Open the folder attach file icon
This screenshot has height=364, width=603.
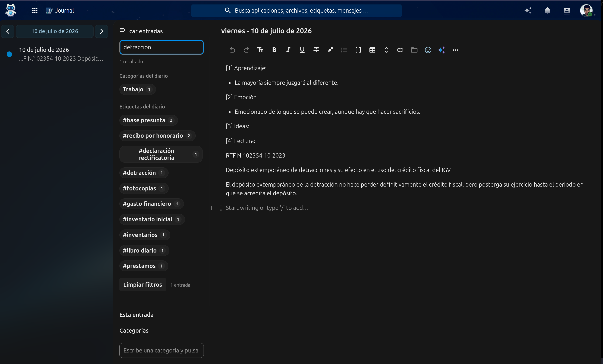pyautogui.click(x=414, y=50)
